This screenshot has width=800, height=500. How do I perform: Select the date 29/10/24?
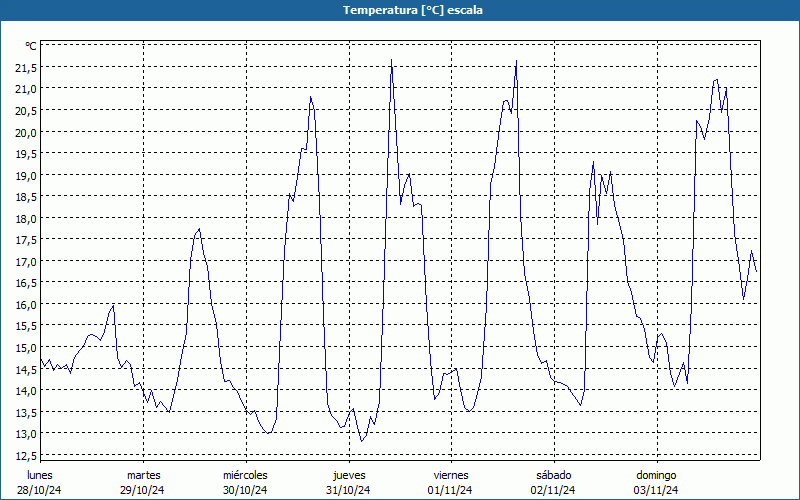pos(142,490)
